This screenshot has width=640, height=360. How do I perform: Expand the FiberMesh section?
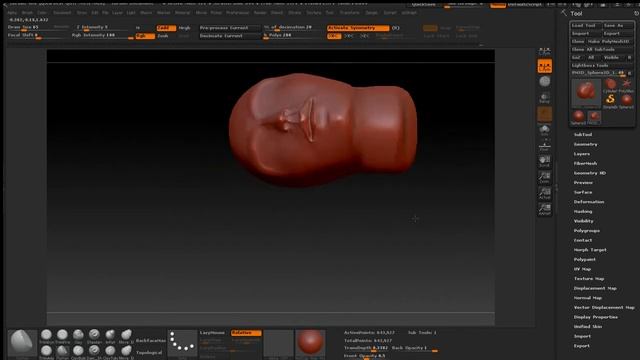coord(585,163)
